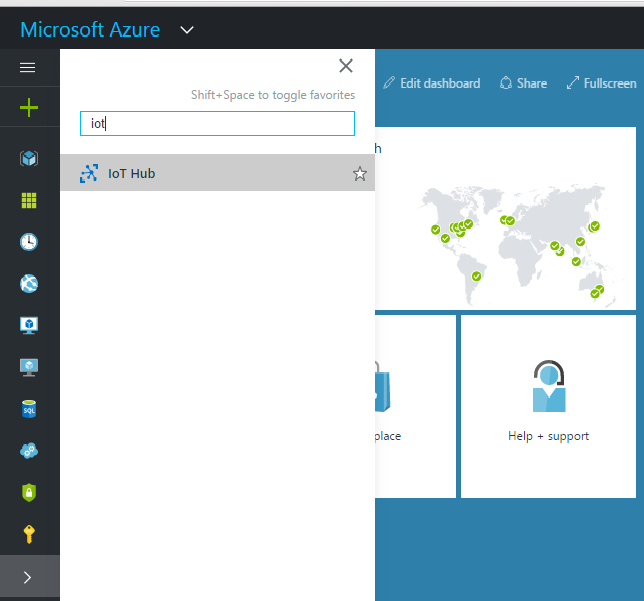The width and height of the screenshot is (644, 601).
Task: Click the IoT Hub service icon
Action: tap(89, 173)
